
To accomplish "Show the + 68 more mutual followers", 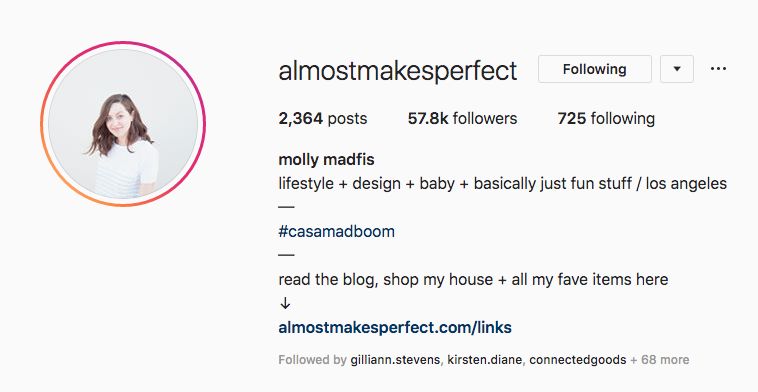I will (x=659, y=360).
